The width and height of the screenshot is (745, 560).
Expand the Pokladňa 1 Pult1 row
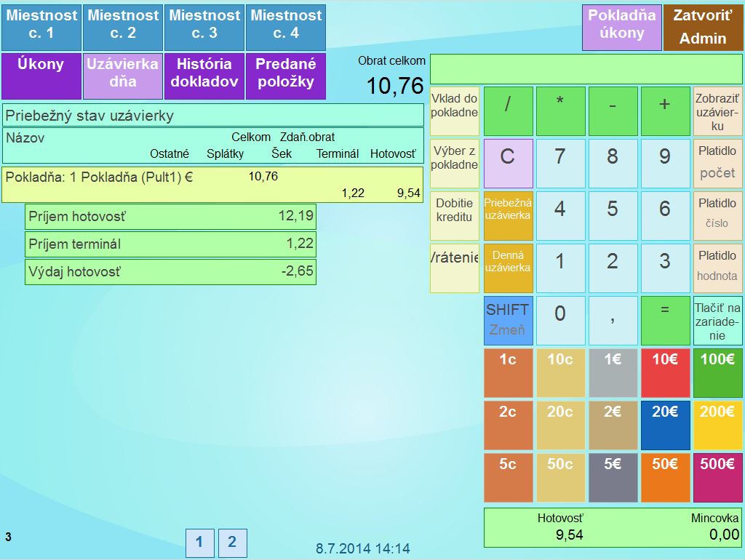click(x=212, y=185)
